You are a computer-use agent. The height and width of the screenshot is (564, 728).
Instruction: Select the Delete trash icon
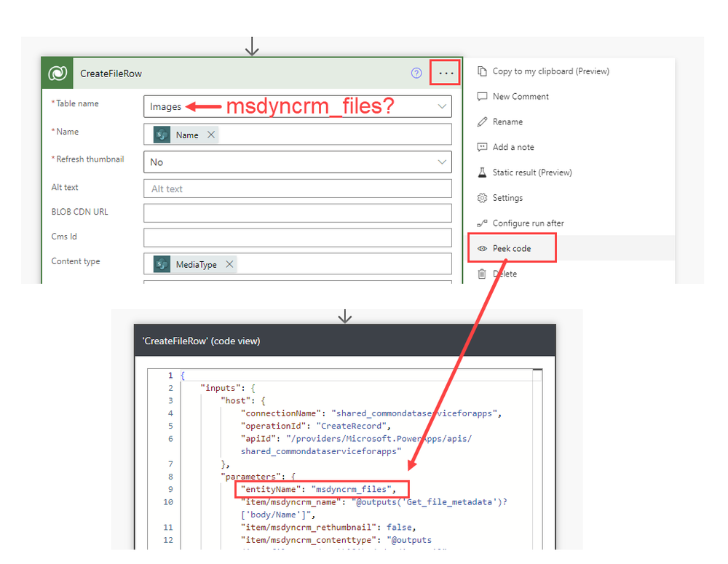pos(481,273)
